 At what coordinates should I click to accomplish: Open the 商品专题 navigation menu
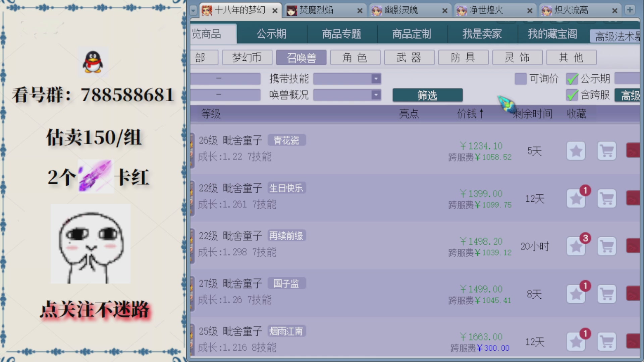click(341, 34)
